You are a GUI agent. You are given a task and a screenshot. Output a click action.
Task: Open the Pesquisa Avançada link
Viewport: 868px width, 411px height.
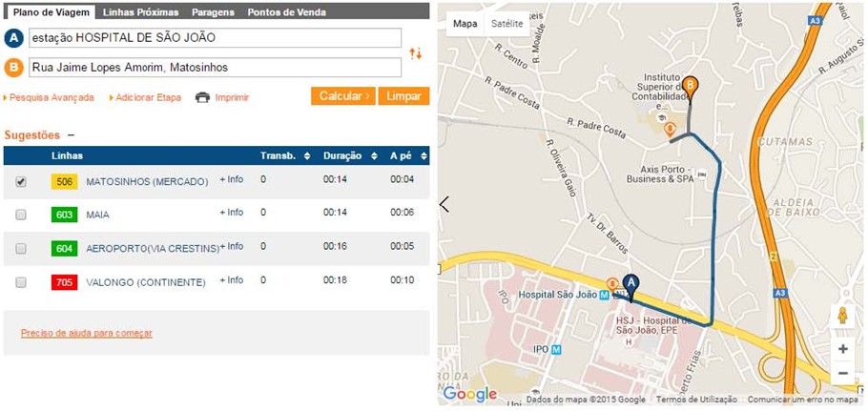52,97
